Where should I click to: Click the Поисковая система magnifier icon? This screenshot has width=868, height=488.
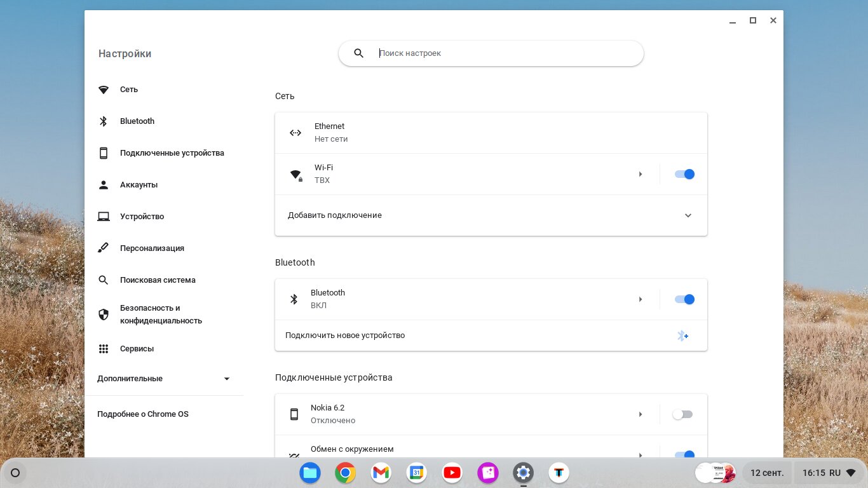[104, 280]
